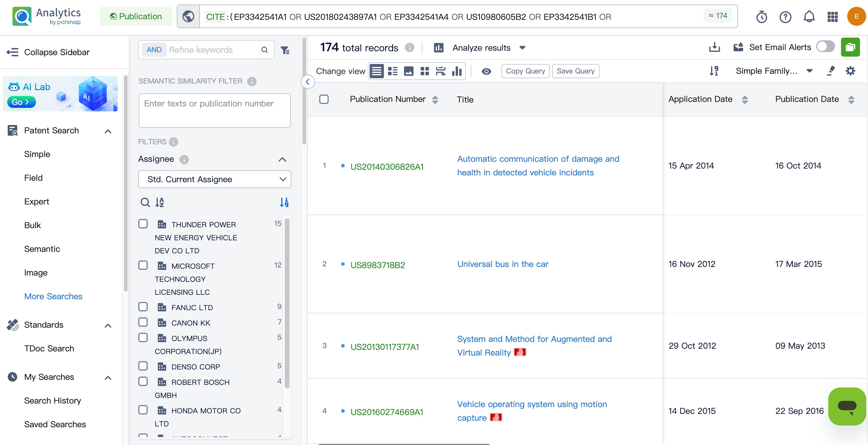Click the export download icon
Image resolution: width=868 pixels, height=445 pixels.
[x=714, y=47]
